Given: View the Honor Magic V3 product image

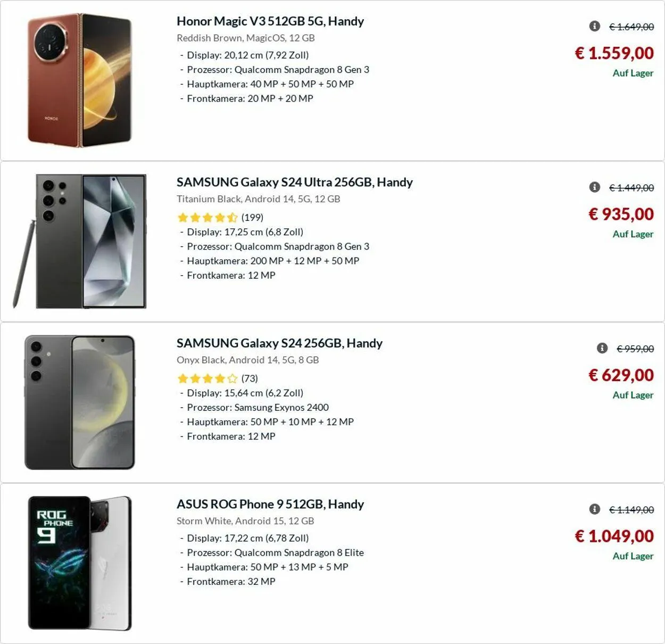Looking at the screenshot, I should click(x=80, y=80).
